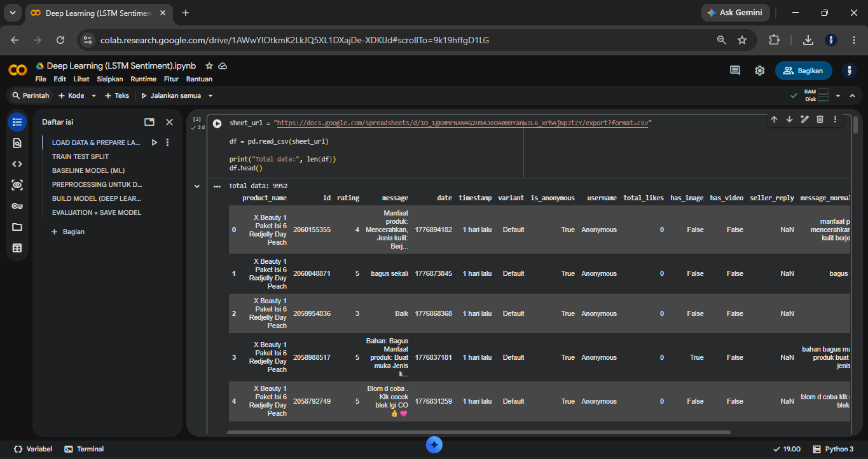Open the find and replace sidebar icon
Viewport: 868px width, 459px height.
coord(17,143)
